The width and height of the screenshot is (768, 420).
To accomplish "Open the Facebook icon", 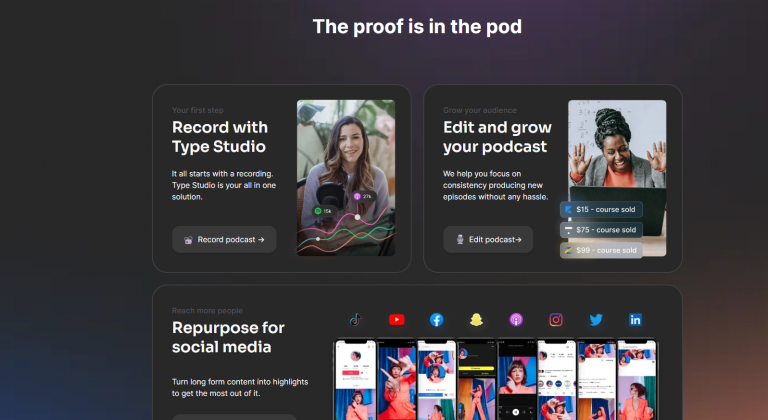I will pyautogui.click(x=437, y=320).
